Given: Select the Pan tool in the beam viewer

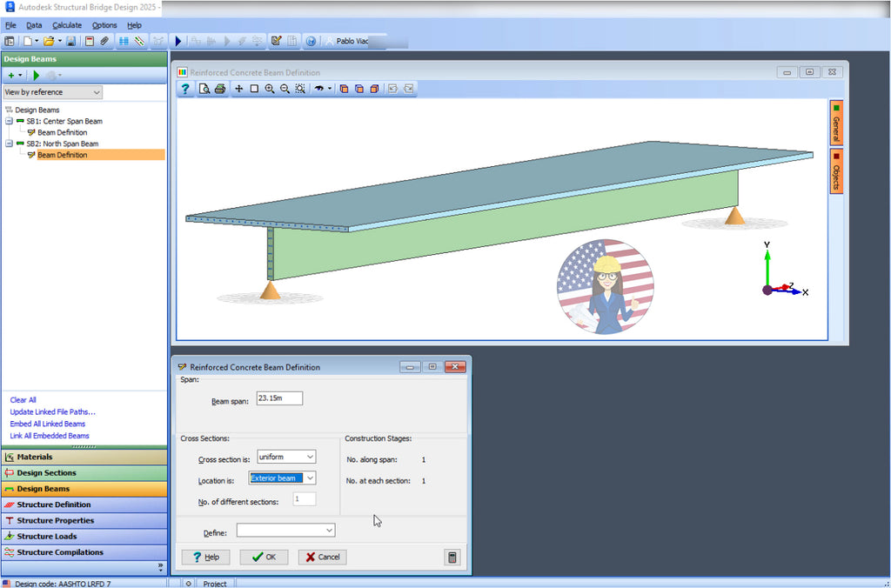Looking at the screenshot, I should click(x=238, y=89).
